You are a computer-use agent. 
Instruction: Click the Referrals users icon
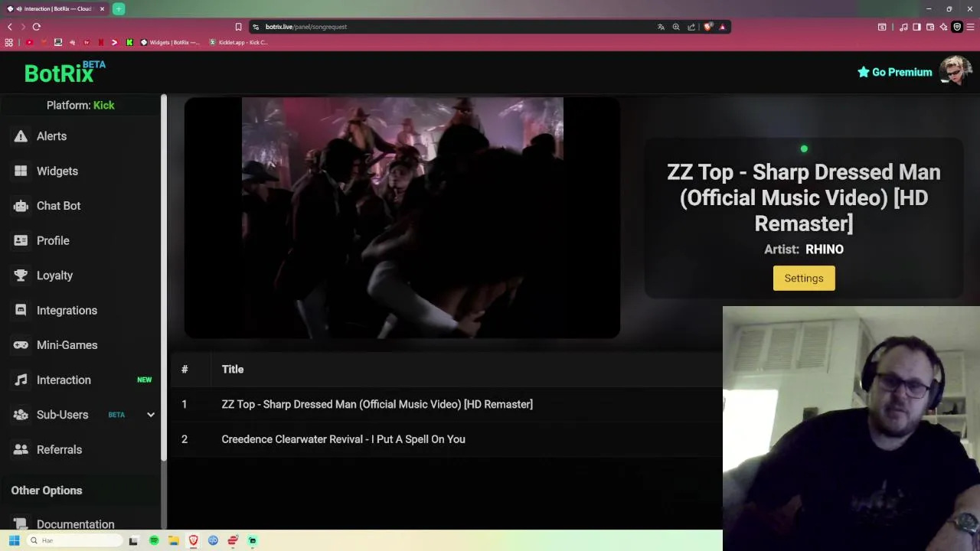pos(21,450)
